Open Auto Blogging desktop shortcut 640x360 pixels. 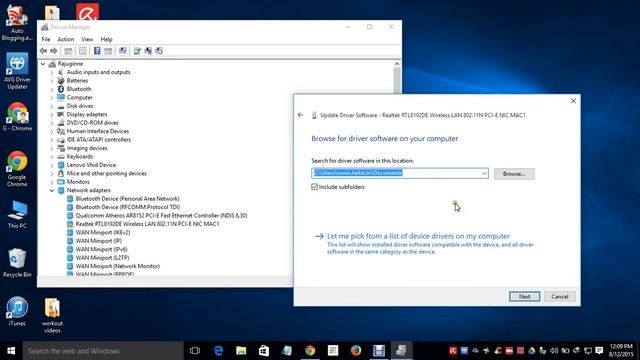[x=17, y=22]
